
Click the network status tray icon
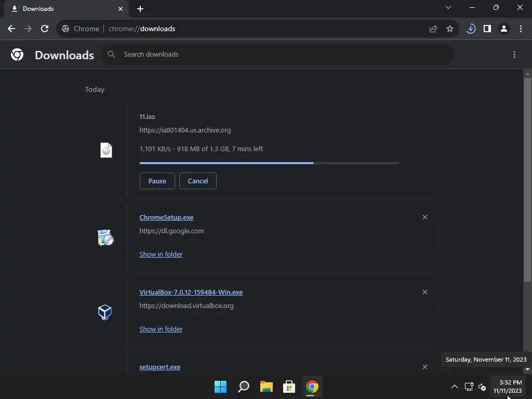tap(469, 387)
